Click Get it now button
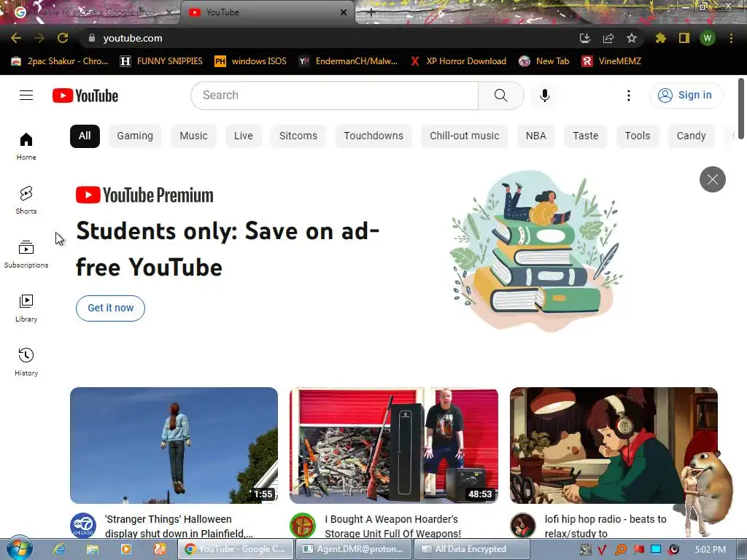747x560 pixels. (x=111, y=308)
